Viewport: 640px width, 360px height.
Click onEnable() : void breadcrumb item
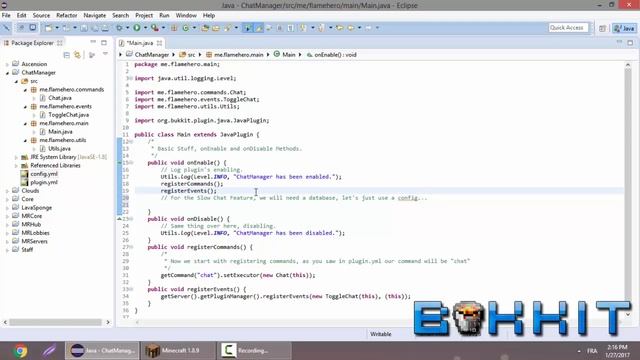coord(335,55)
